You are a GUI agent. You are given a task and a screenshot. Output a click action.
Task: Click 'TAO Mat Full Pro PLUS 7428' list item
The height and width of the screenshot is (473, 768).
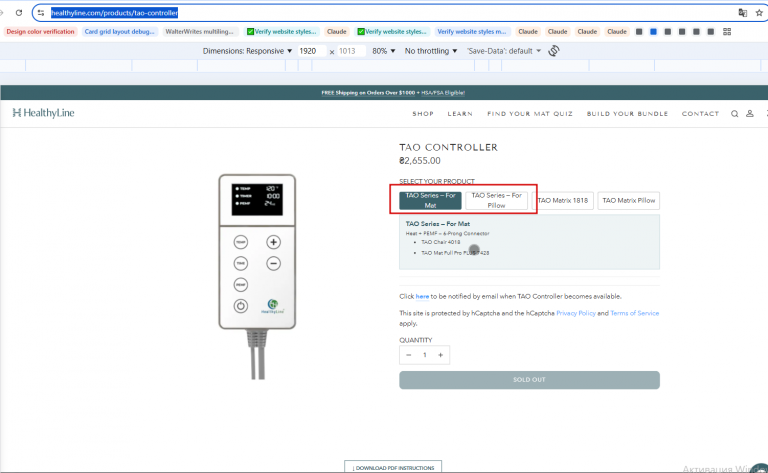coord(455,253)
